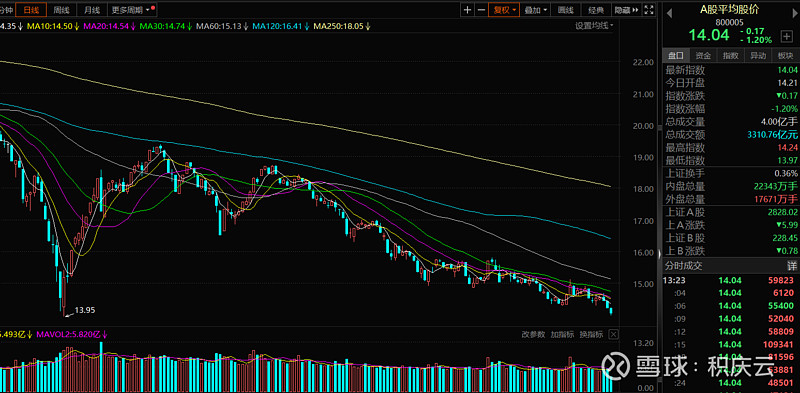Viewport: 800px width, 393px height.
Task: Click the 内盘总量 row
Action: (x=731, y=186)
